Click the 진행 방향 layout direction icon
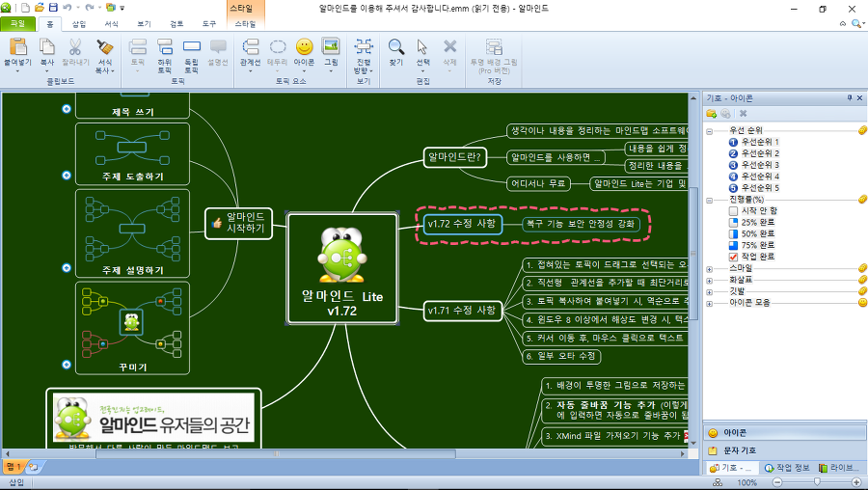868x490 pixels. point(364,47)
